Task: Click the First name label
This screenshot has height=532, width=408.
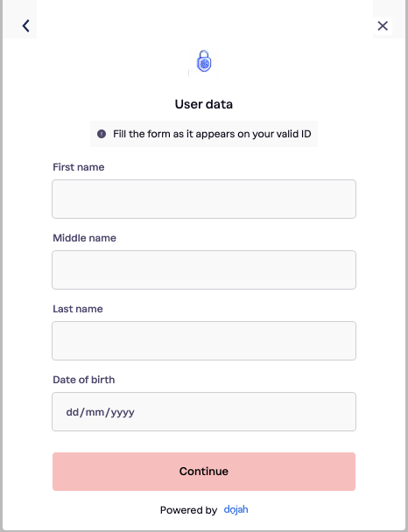Action: (79, 167)
